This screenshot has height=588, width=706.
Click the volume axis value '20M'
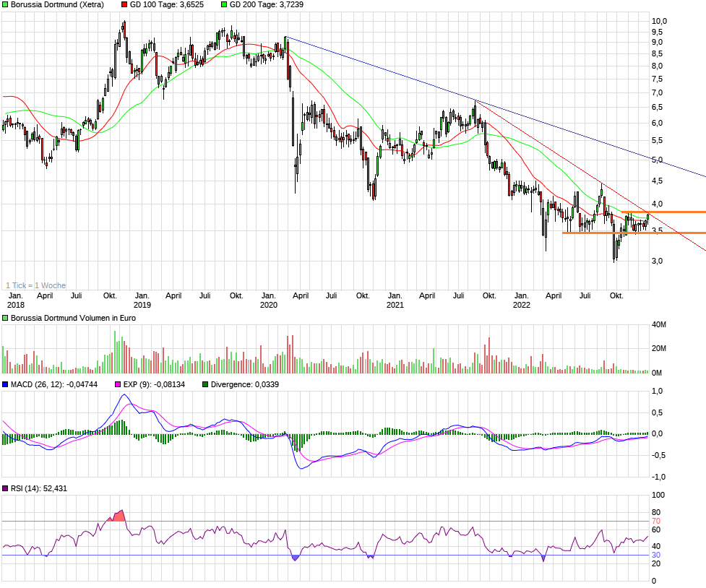click(659, 348)
